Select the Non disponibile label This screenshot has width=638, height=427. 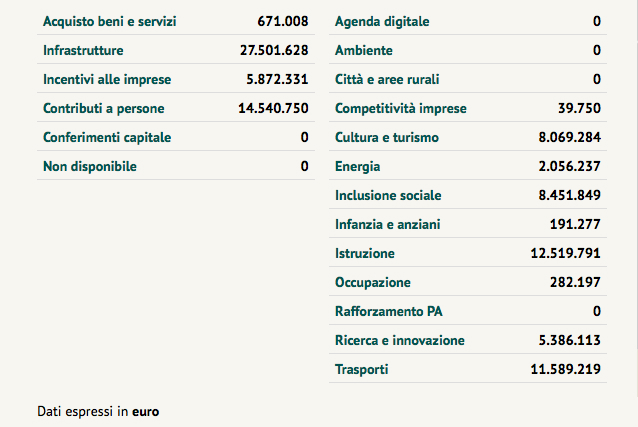coord(90,166)
